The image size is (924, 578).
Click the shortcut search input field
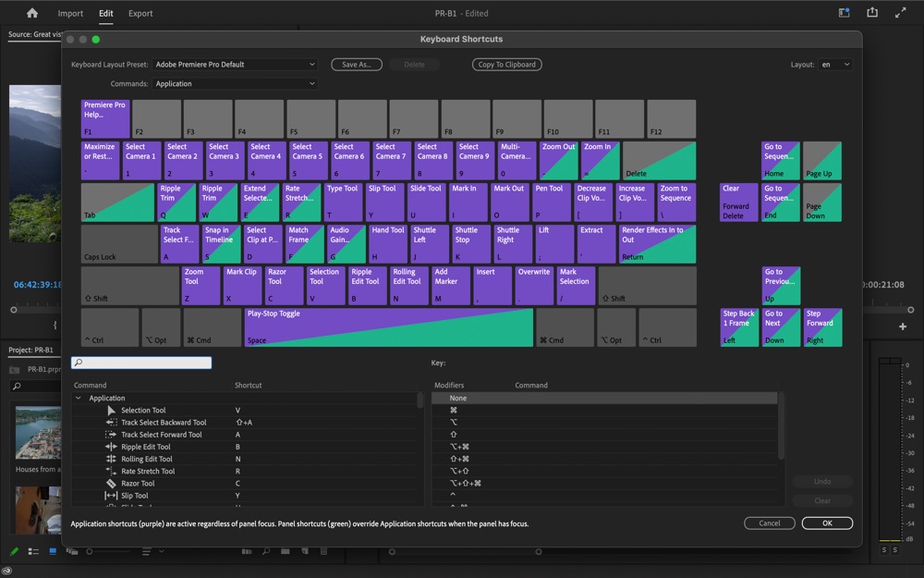point(141,363)
